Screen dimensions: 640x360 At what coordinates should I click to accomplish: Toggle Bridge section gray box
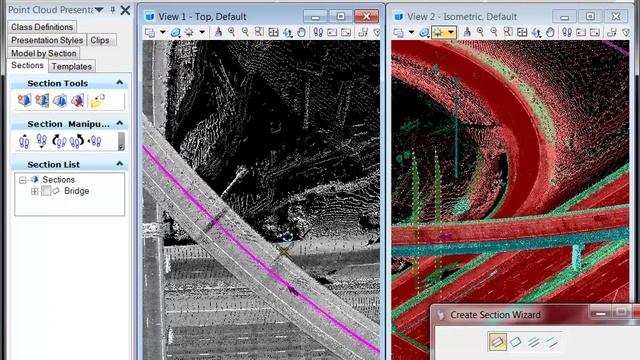46,191
